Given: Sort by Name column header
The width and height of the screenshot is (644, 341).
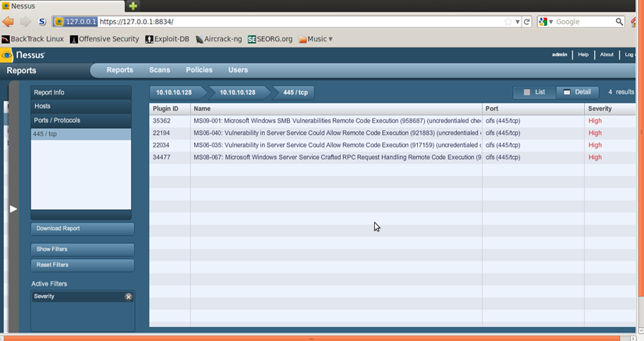Looking at the screenshot, I should pos(336,109).
